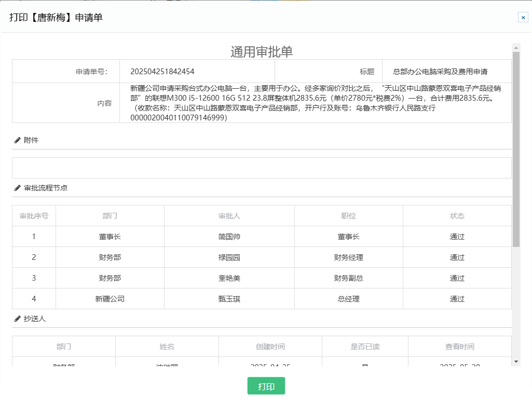Click the pencil icon beside 抄送人

click(18, 319)
